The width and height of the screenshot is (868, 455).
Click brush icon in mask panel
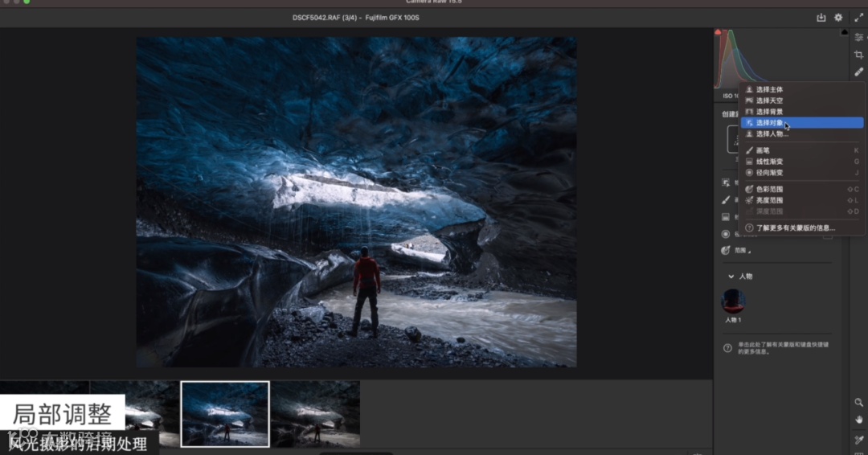click(726, 200)
